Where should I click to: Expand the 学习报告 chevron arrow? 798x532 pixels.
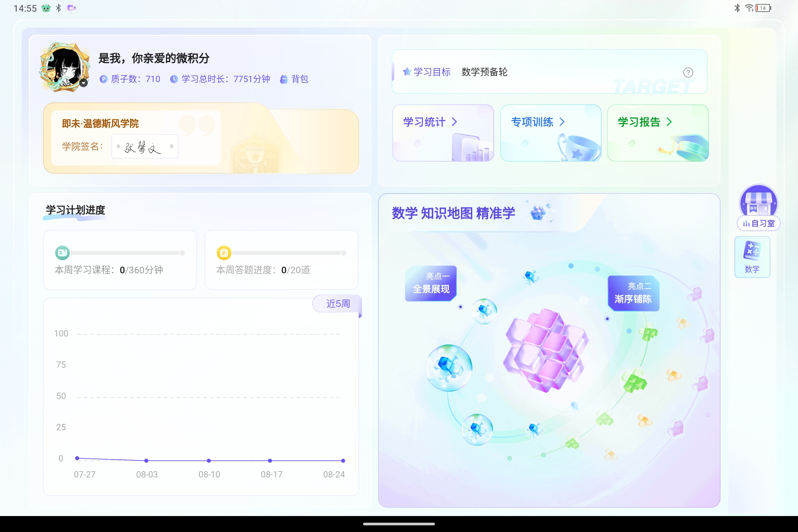(669, 122)
